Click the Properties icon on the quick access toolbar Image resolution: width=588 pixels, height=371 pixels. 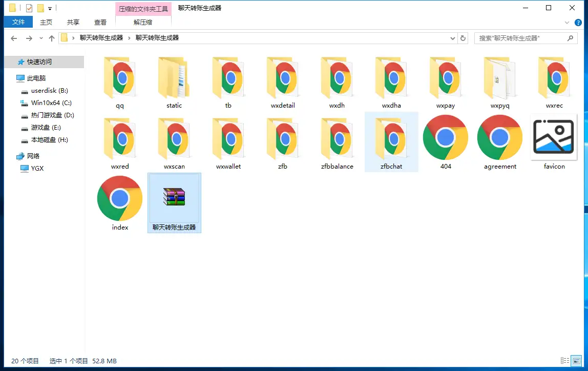(29, 8)
